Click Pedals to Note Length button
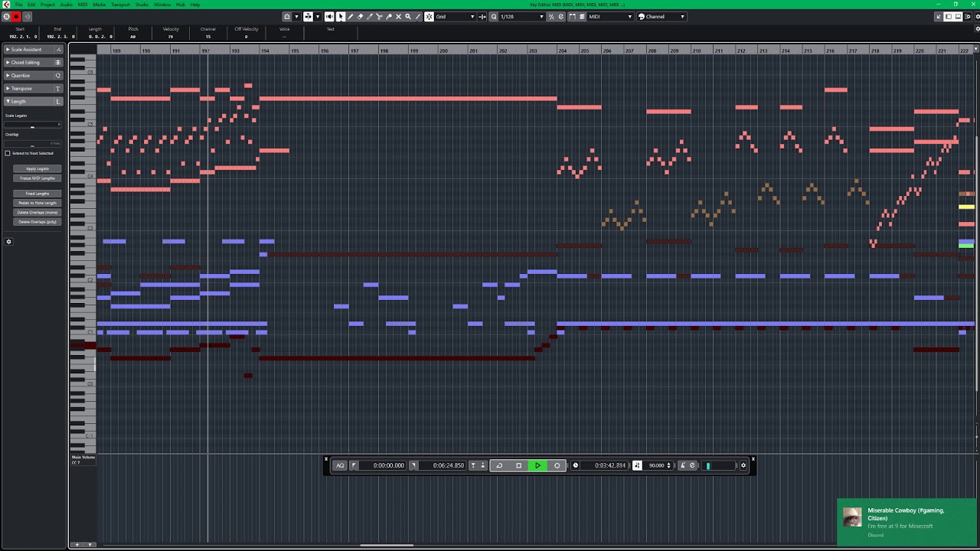This screenshot has height=551, width=980. (37, 203)
